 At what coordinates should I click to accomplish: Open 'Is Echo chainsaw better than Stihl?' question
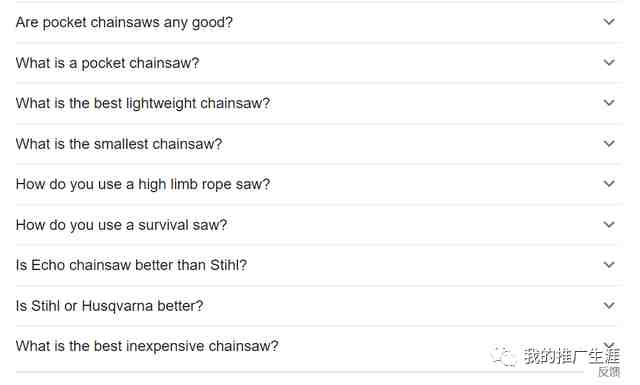[131, 265]
